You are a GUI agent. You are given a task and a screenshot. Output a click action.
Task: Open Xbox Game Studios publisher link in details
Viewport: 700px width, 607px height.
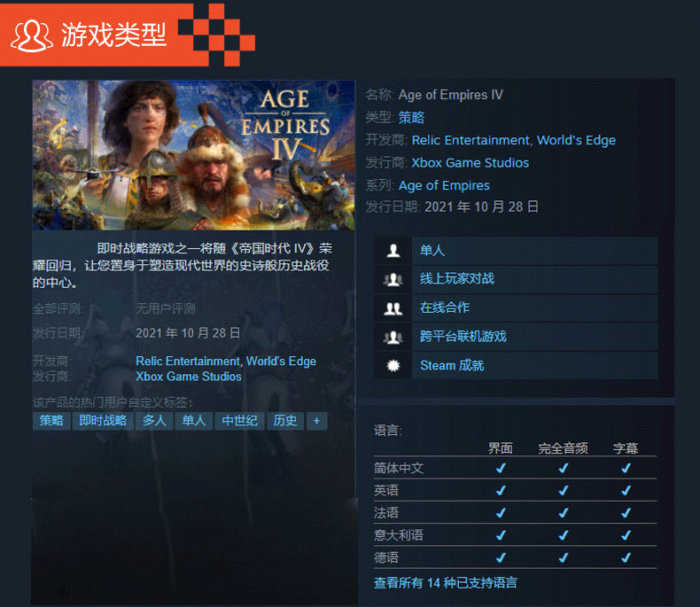pos(470,162)
